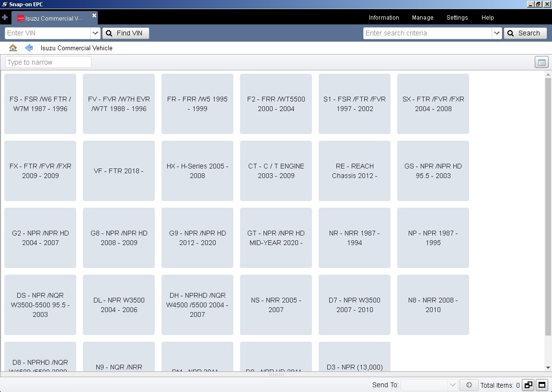Click scrollbar down arrow
Viewport: 552px width, 392px height.
548,368
